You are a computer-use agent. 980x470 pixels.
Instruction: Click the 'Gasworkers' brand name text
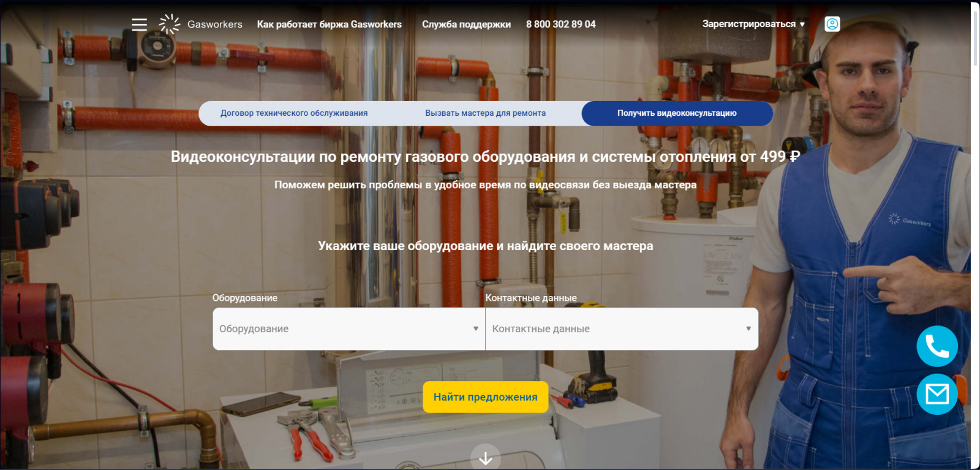[x=215, y=25]
